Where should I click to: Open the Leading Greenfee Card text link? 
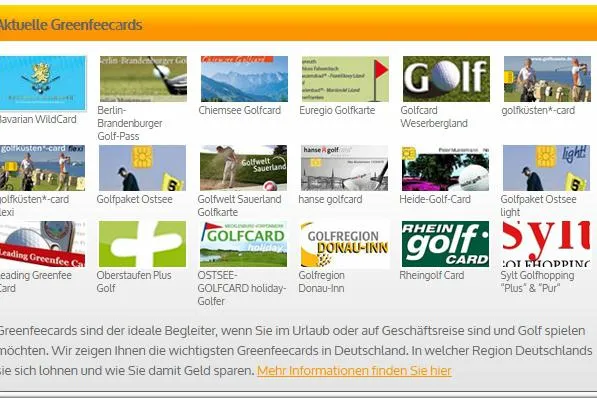tap(36, 282)
